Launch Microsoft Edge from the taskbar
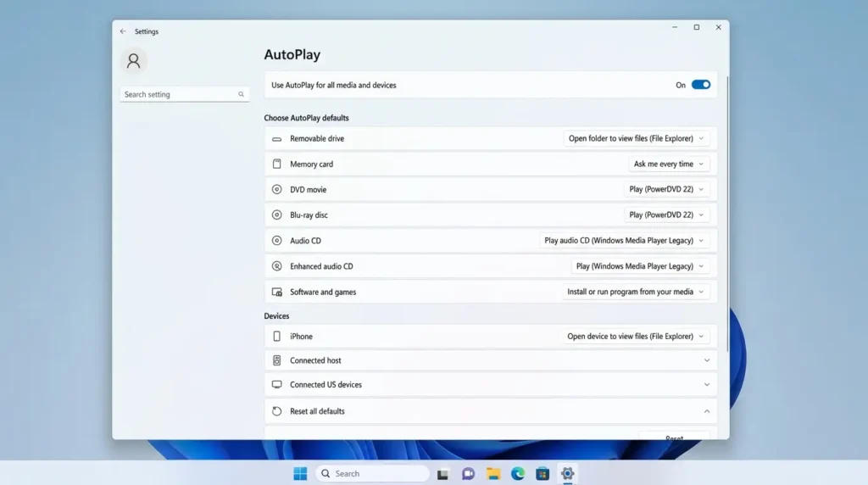The image size is (868, 485). pos(518,473)
